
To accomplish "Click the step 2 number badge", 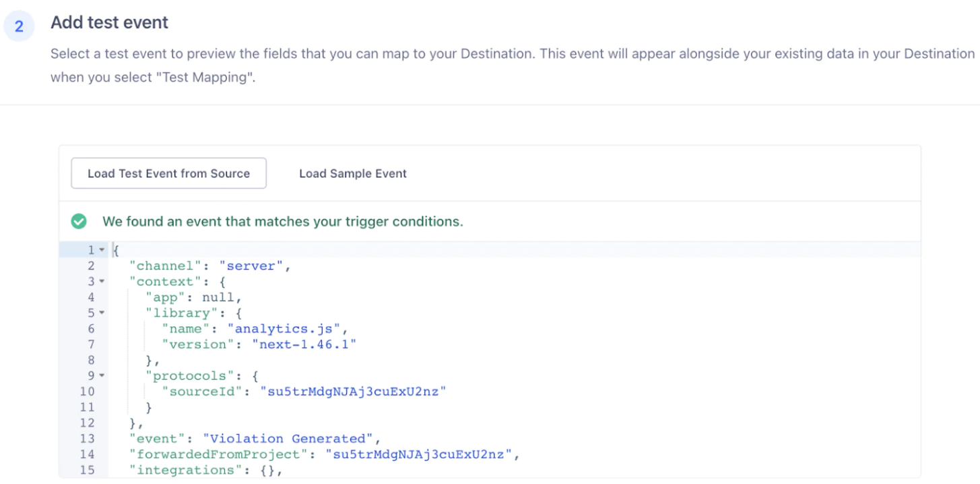I will pyautogui.click(x=19, y=26).
